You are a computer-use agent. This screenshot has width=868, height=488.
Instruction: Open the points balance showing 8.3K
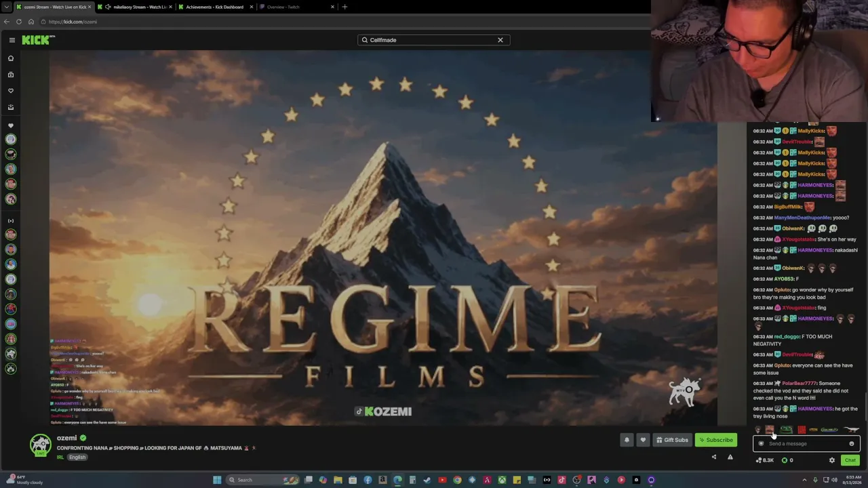point(765,460)
